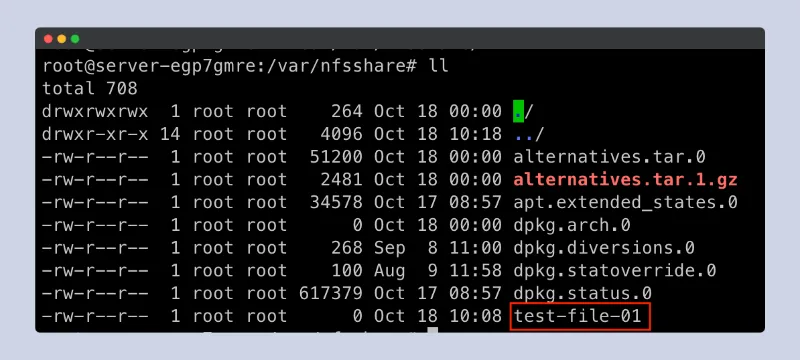Click the alternatives.tar.0 filename

click(x=609, y=157)
